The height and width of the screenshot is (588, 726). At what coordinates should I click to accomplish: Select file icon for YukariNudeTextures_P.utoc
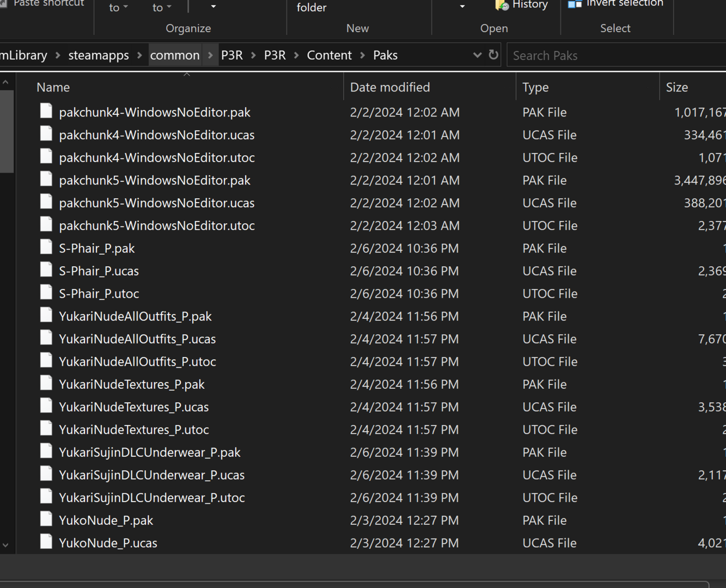(x=46, y=429)
